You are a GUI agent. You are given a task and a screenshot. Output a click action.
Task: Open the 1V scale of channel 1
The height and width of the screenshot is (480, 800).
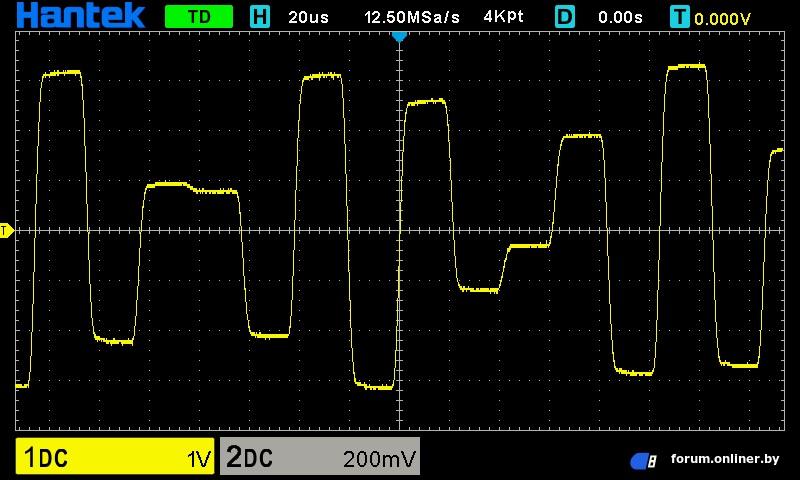199,459
